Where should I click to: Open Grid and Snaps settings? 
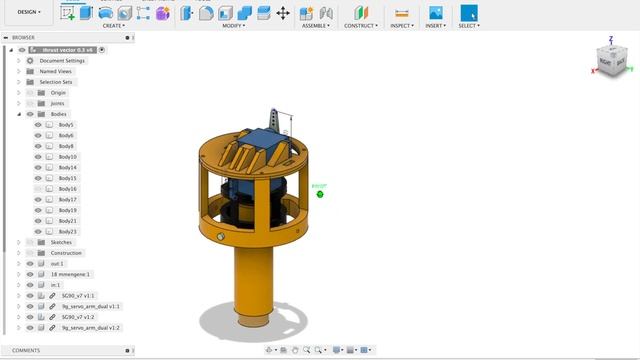pos(350,350)
